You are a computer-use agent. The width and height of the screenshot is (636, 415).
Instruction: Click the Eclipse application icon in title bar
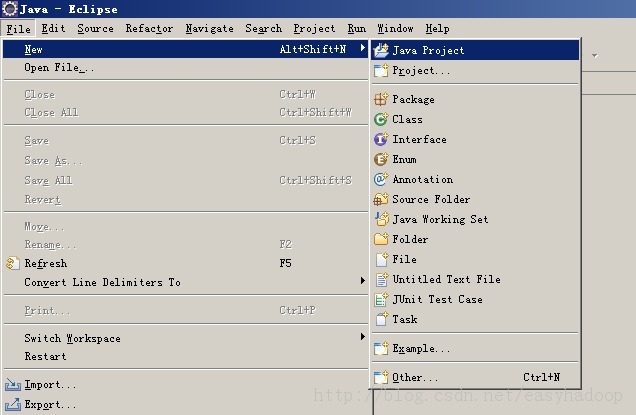click(x=10, y=9)
